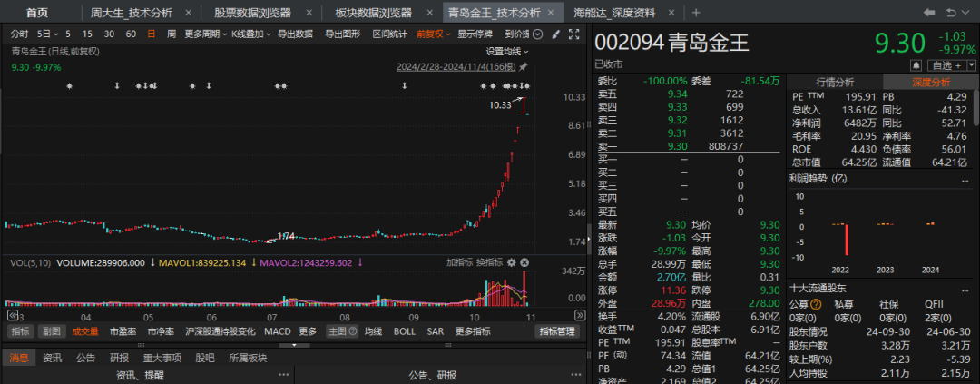Open the volume indicator settings gear

point(511,262)
